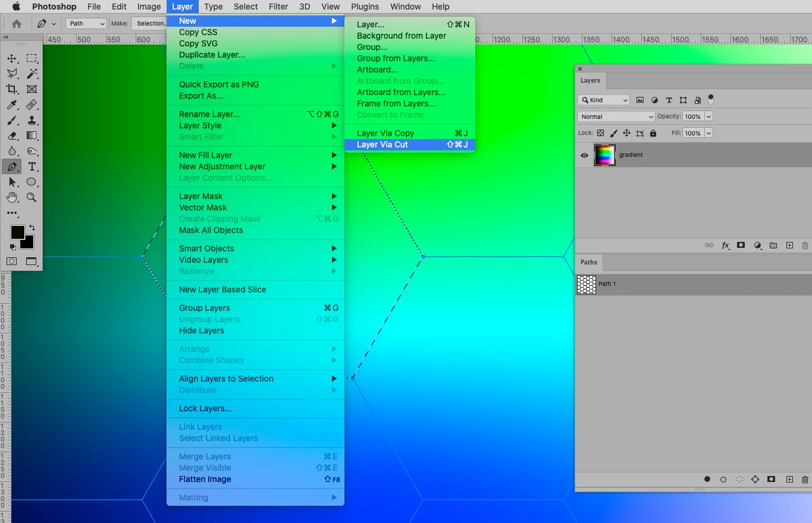Viewport: 812px width, 523px height.
Task: Swap foreground and background colors
Action: (32, 228)
